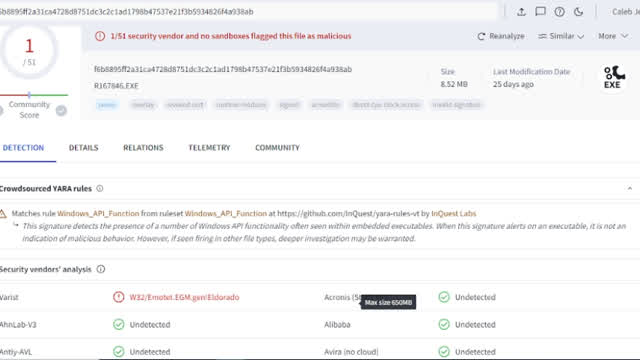Select the Telemetry tab
640x360 pixels.
(x=209, y=148)
